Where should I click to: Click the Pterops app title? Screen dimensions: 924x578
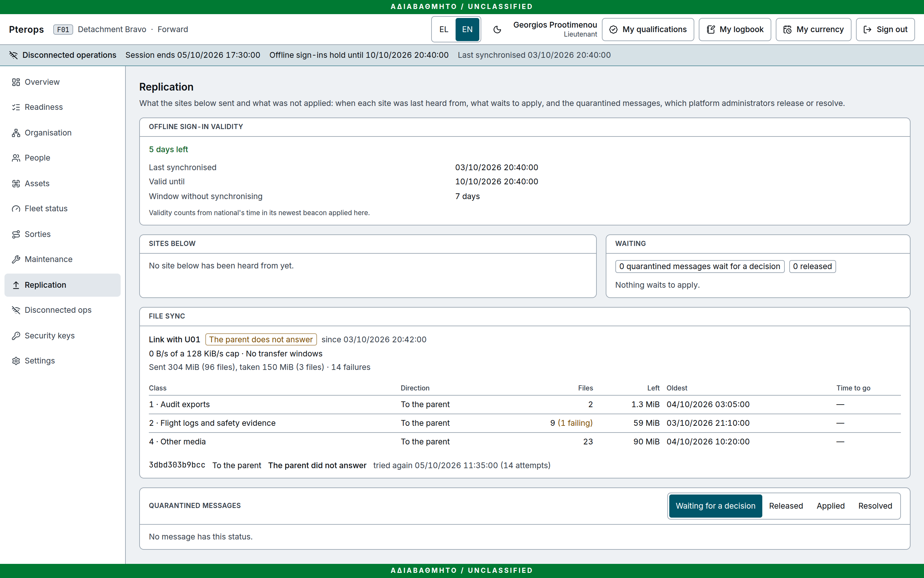(x=26, y=30)
